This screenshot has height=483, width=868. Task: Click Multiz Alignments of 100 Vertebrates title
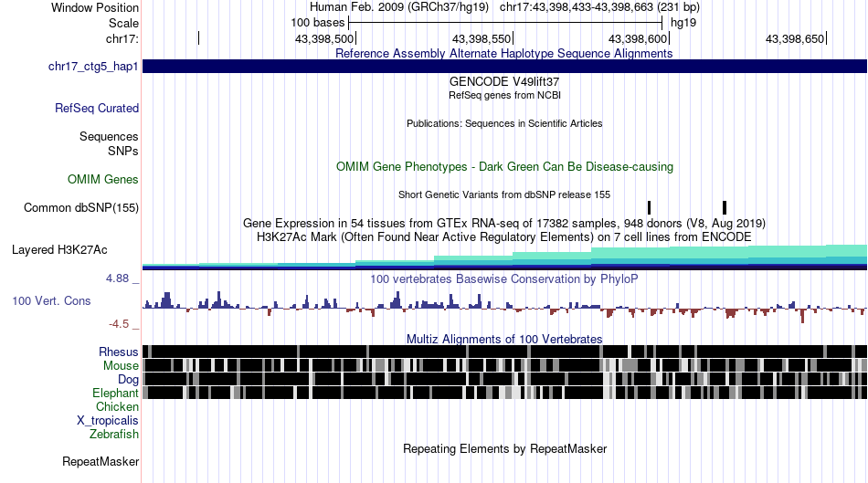504,339
